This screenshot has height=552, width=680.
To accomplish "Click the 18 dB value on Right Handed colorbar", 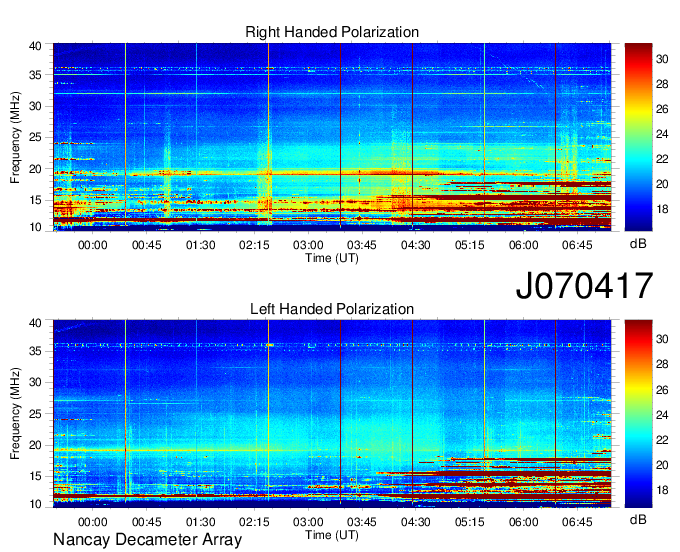I will 662,209.
